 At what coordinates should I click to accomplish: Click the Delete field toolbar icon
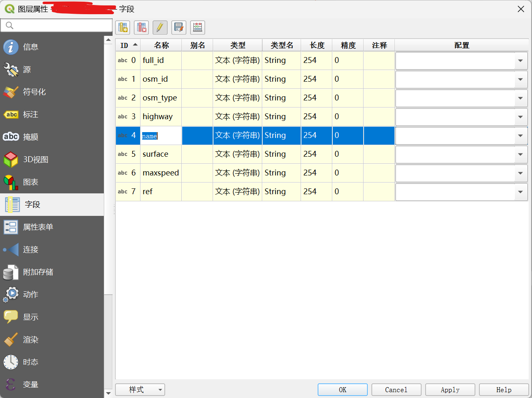141,28
